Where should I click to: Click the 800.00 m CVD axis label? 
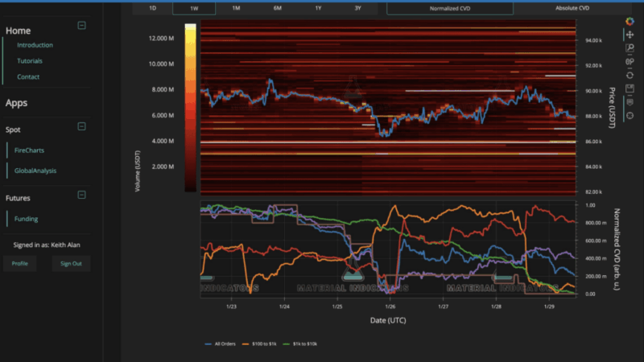tap(596, 223)
